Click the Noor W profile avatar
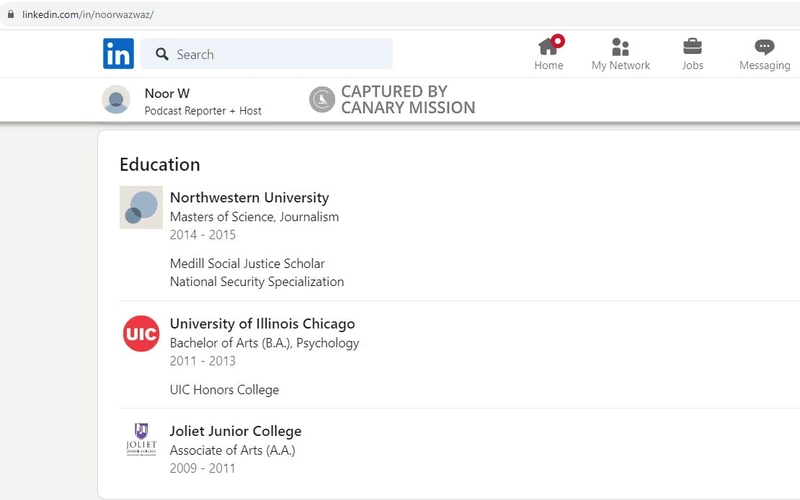 coord(116,99)
